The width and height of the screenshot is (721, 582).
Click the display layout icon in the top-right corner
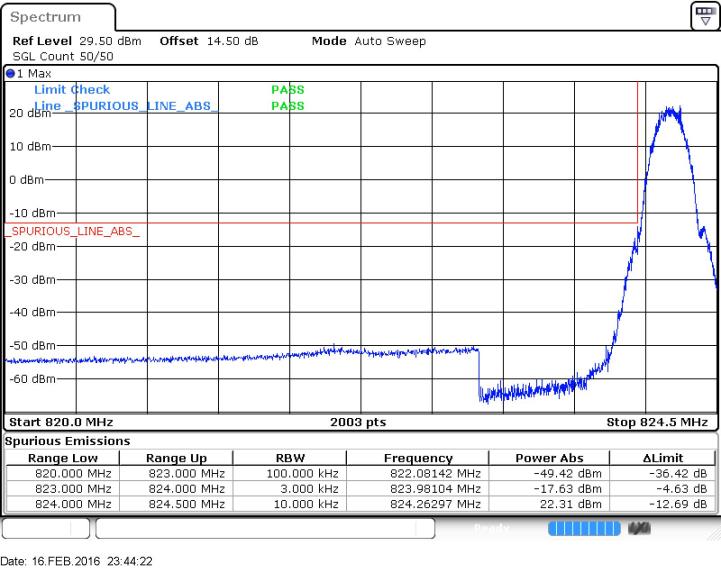[x=705, y=16]
